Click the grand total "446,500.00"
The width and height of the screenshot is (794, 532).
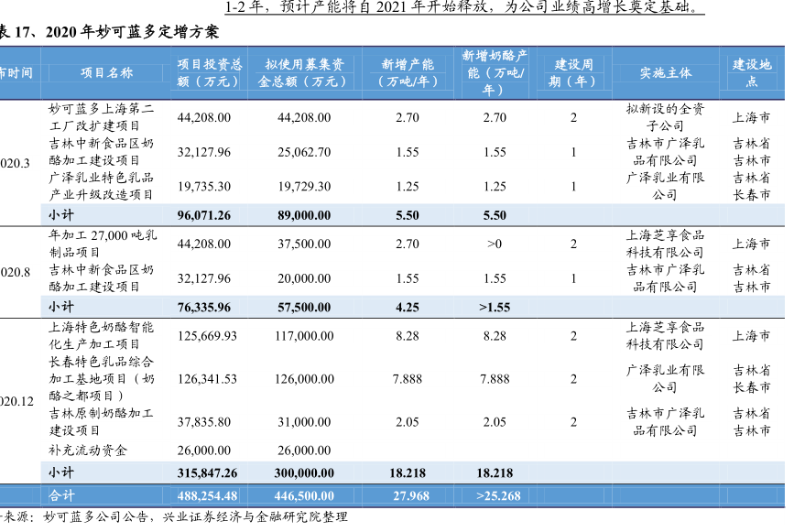pos(304,495)
